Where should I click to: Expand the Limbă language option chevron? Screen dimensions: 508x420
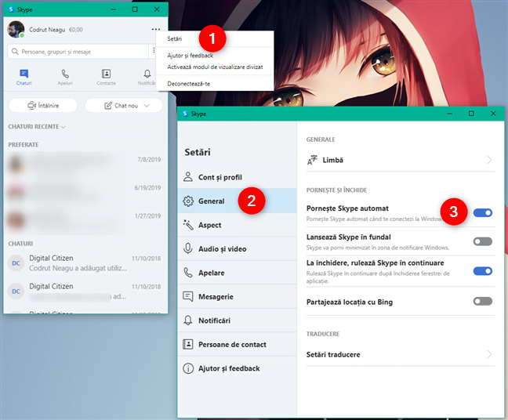tap(489, 160)
